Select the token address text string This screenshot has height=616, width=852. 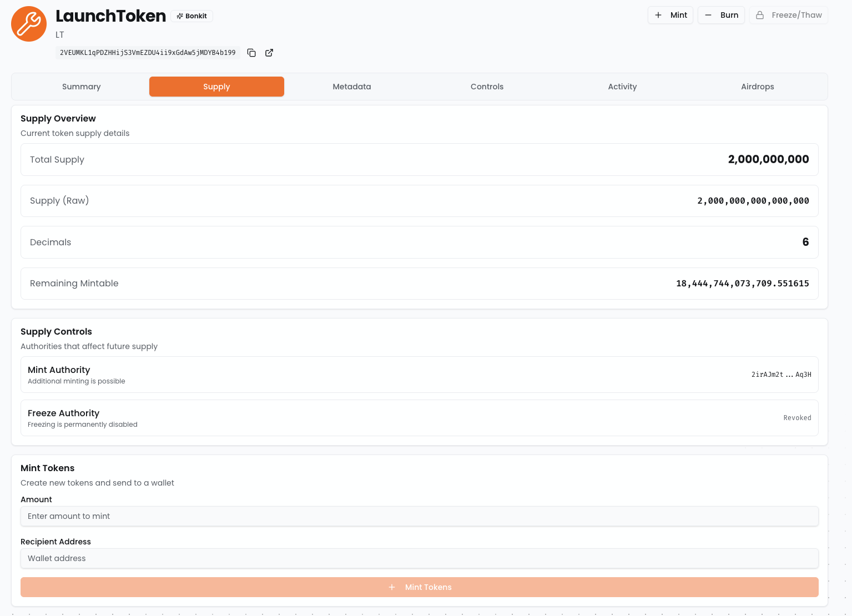coord(148,53)
